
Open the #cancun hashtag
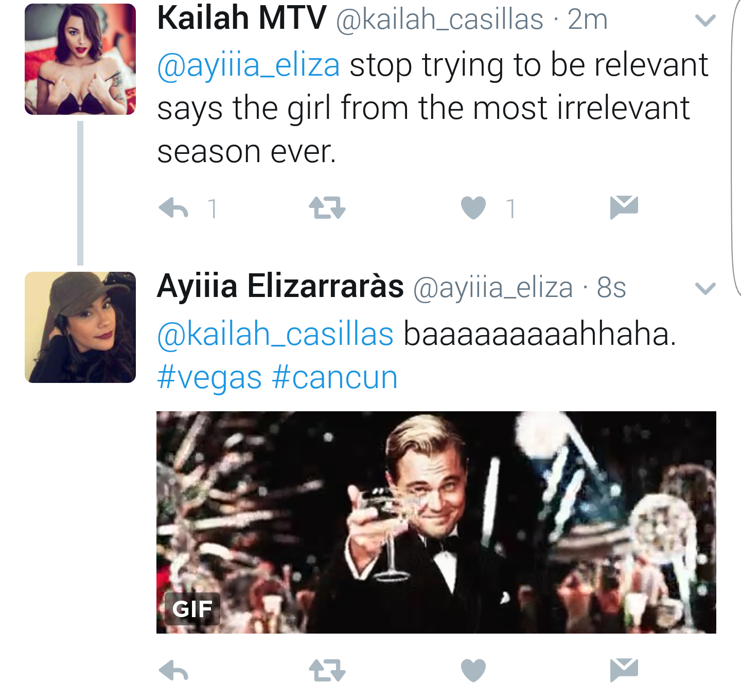pyautogui.click(x=334, y=378)
